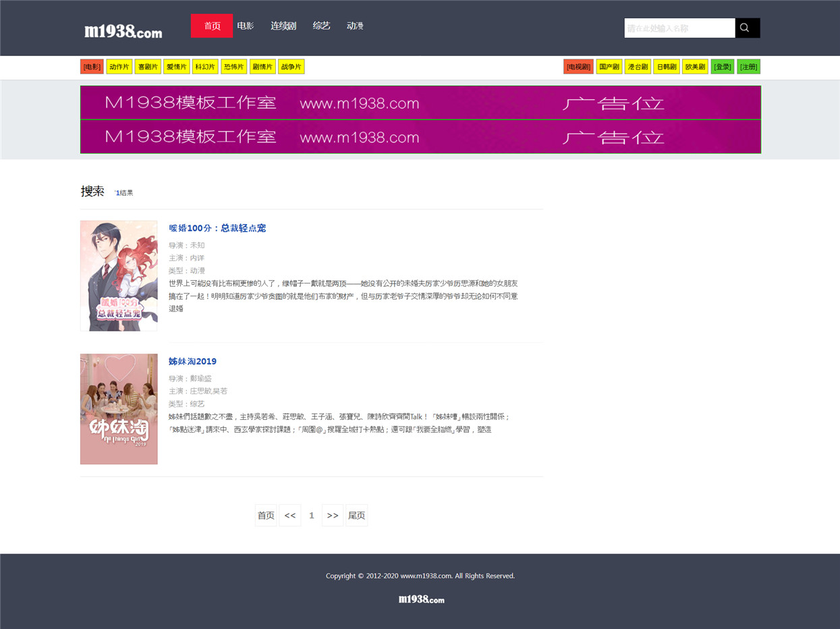The image size is (840, 629).
Task: Select the [电影] category tag
Action: pos(92,67)
